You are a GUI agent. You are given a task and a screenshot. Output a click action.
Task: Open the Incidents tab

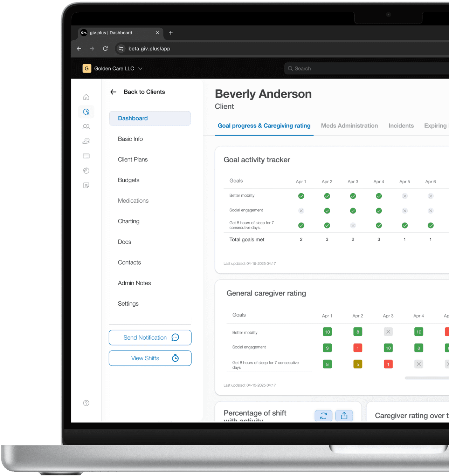(401, 125)
